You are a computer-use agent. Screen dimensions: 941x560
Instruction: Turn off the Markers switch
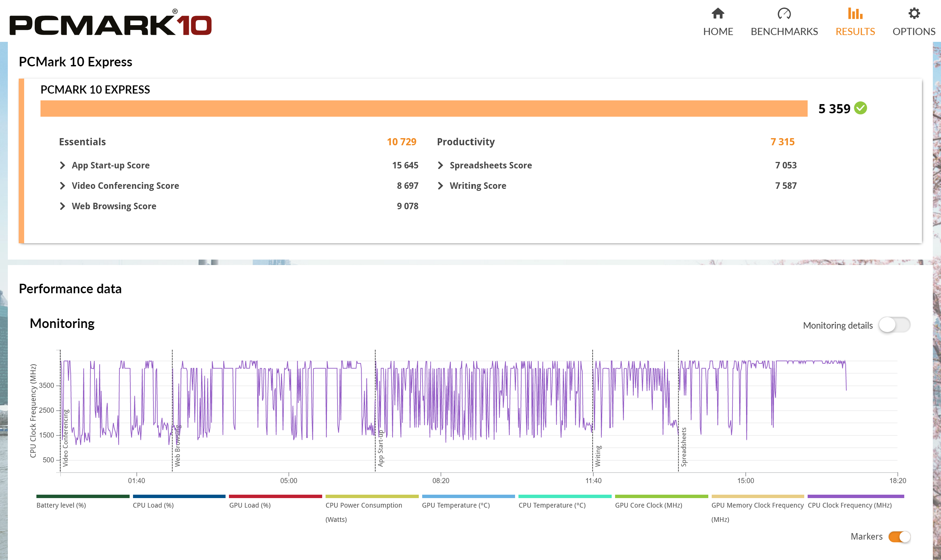click(899, 536)
